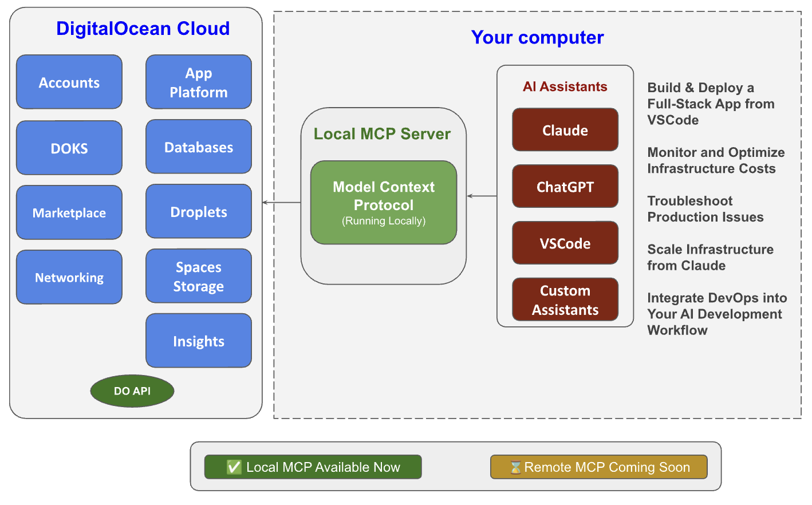812x505 pixels.
Task: Choose the Networking box
Action: tap(69, 278)
